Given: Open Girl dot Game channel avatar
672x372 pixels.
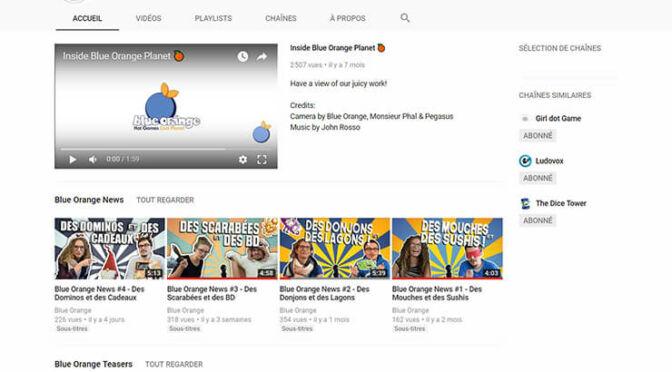Looking at the screenshot, I should click(x=525, y=119).
